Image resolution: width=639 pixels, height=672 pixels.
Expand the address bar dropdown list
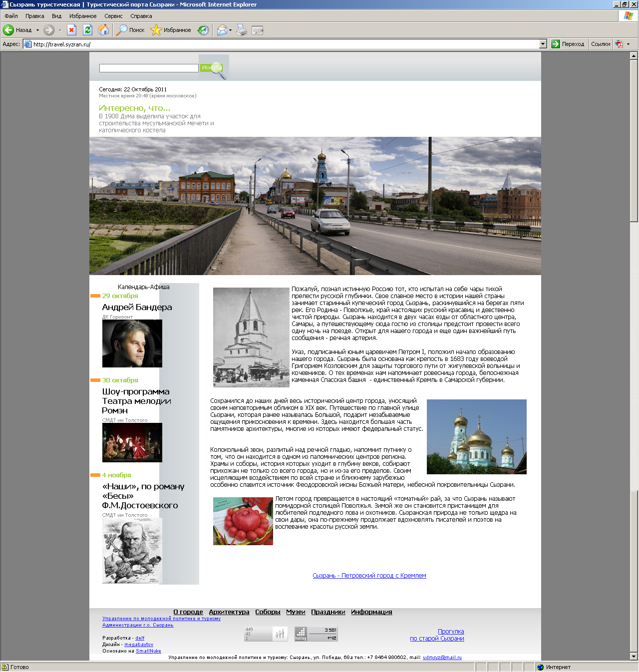click(x=543, y=44)
